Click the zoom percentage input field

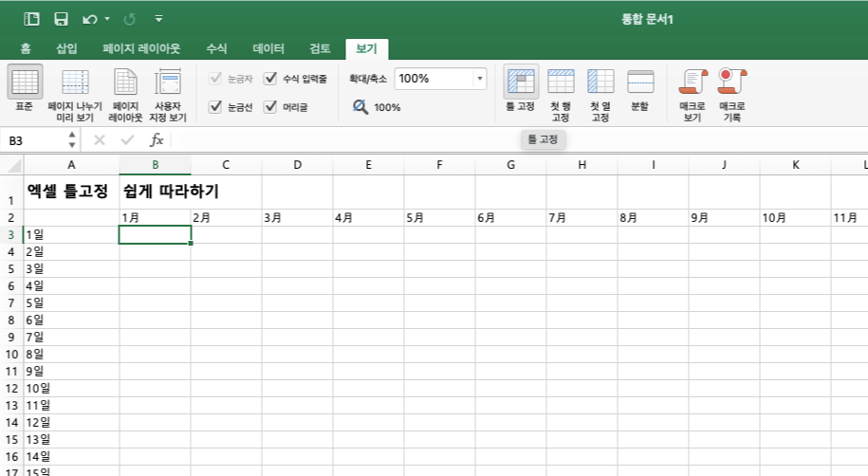(x=434, y=79)
